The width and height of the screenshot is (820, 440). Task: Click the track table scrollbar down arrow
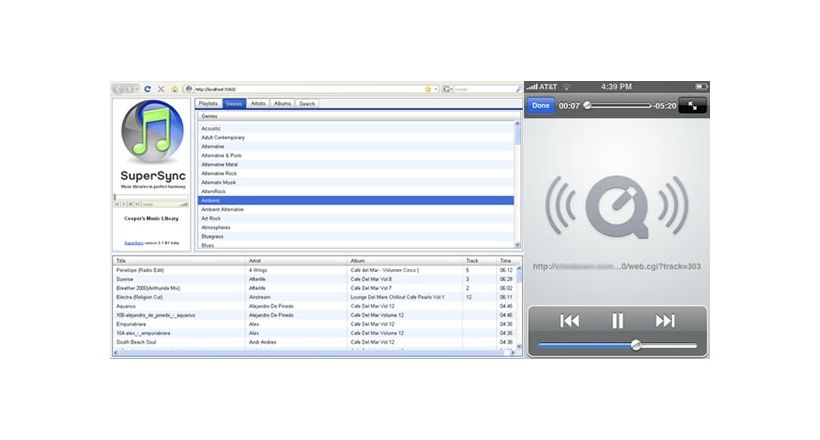[x=519, y=346]
